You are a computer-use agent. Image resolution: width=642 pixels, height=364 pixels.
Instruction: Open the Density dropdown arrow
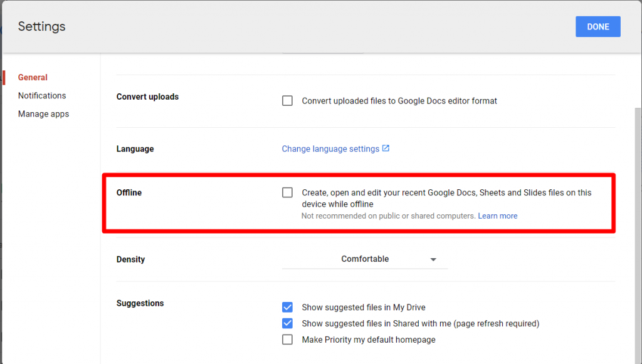tap(433, 259)
